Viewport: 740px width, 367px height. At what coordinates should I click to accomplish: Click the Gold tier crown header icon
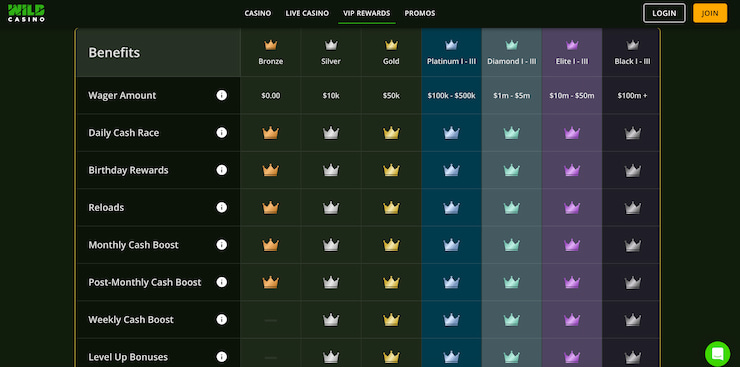click(391, 45)
